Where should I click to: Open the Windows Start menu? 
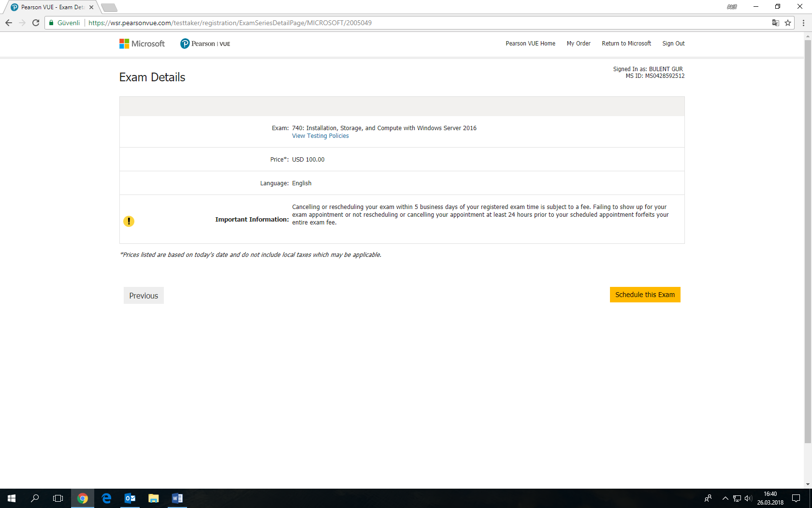[x=12, y=498]
